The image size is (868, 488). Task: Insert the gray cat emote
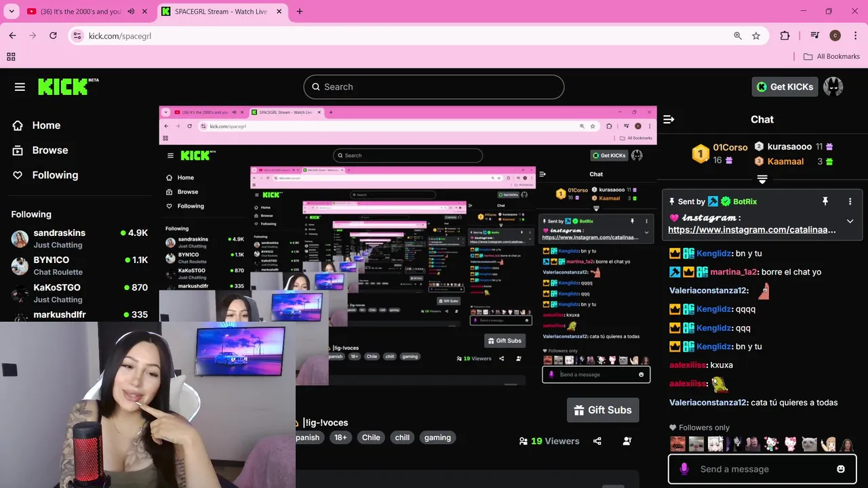pos(809,445)
